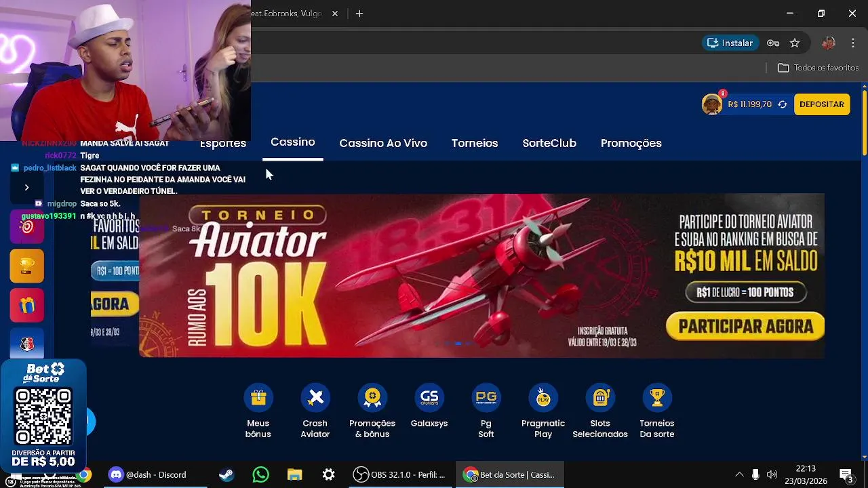Open the Todos os favoritos folder

click(818, 68)
